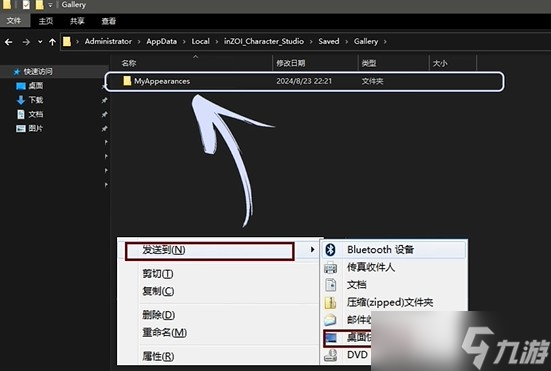Sort files by 名称 column
551x371 pixels.
click(129, 63)
